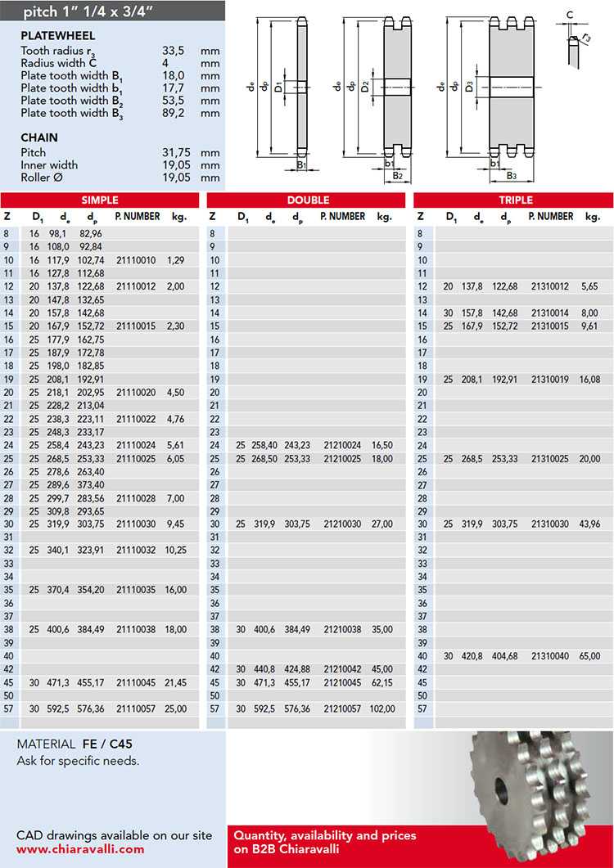Select the weight value 65,00
The height and width of the screenshot is (868, 614).
click(x=589, y=656)
